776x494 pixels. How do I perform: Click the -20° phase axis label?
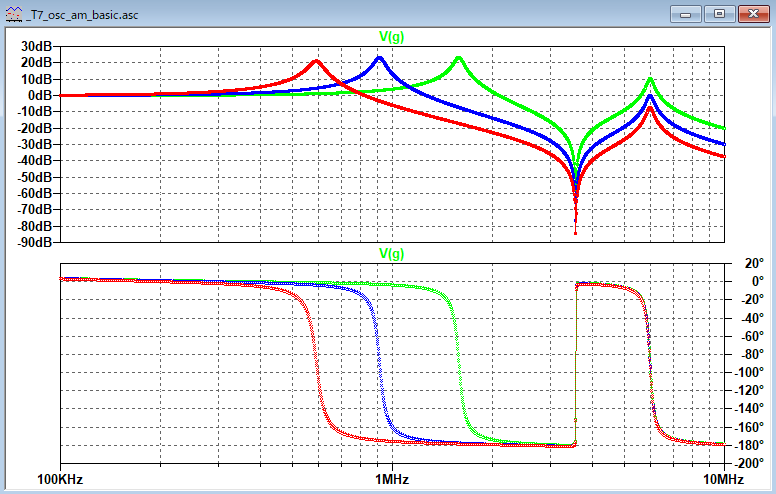pos(752,300)
